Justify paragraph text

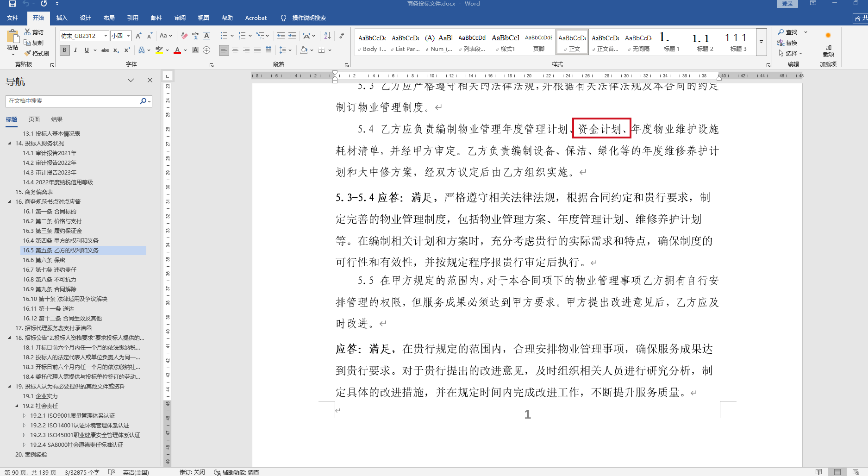tap(257, 50)
